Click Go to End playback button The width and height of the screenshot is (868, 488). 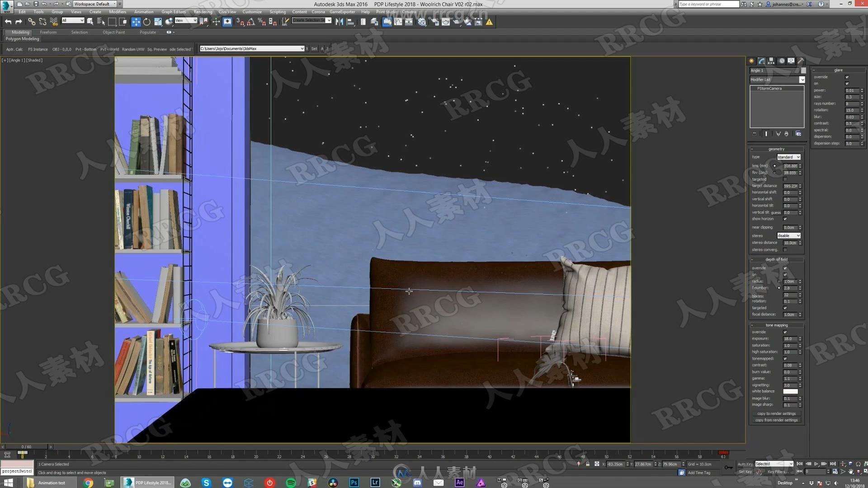[833, 464]
